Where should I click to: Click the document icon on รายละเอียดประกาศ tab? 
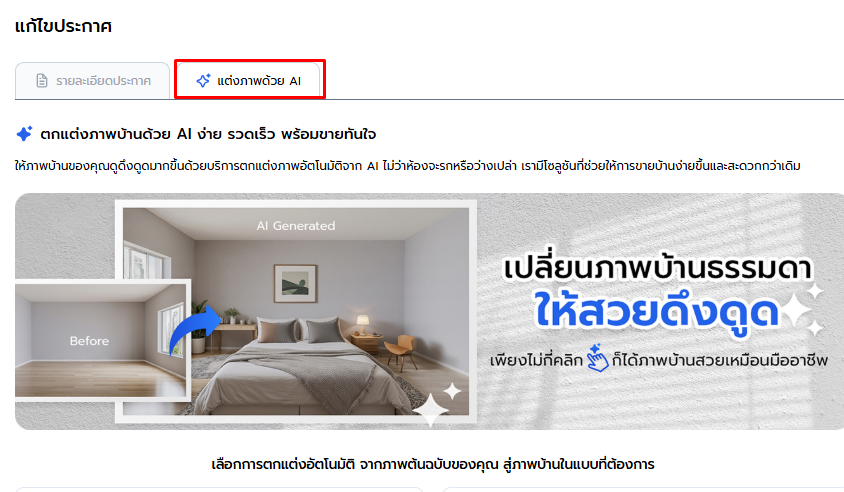(41, 81)
